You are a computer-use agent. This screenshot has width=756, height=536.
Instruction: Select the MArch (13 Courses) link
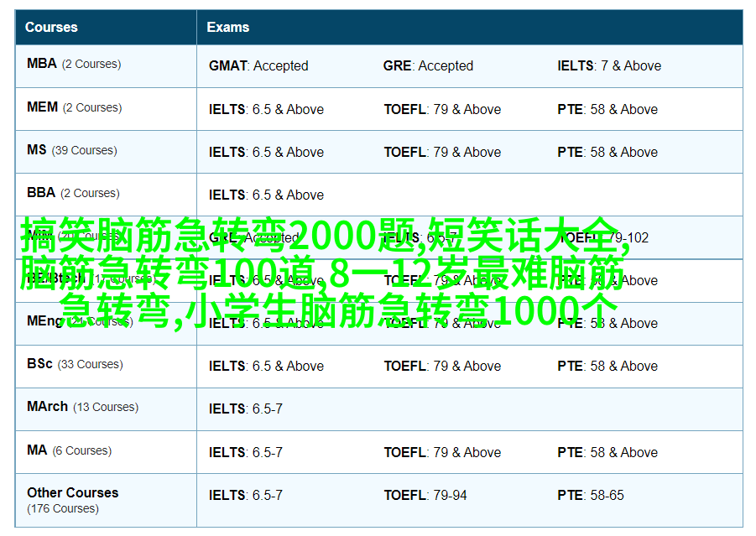coord(47,407)
